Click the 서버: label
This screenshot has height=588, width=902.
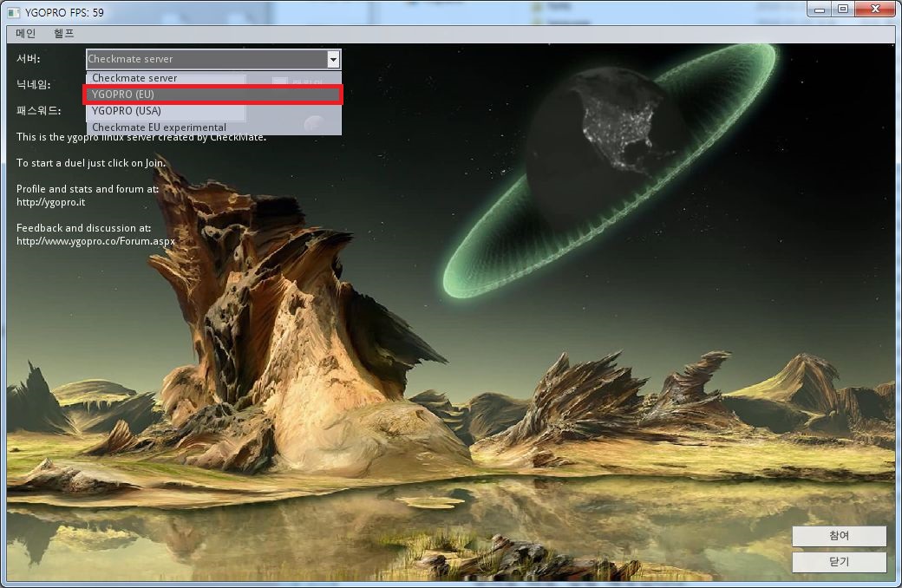coord(28,59)
